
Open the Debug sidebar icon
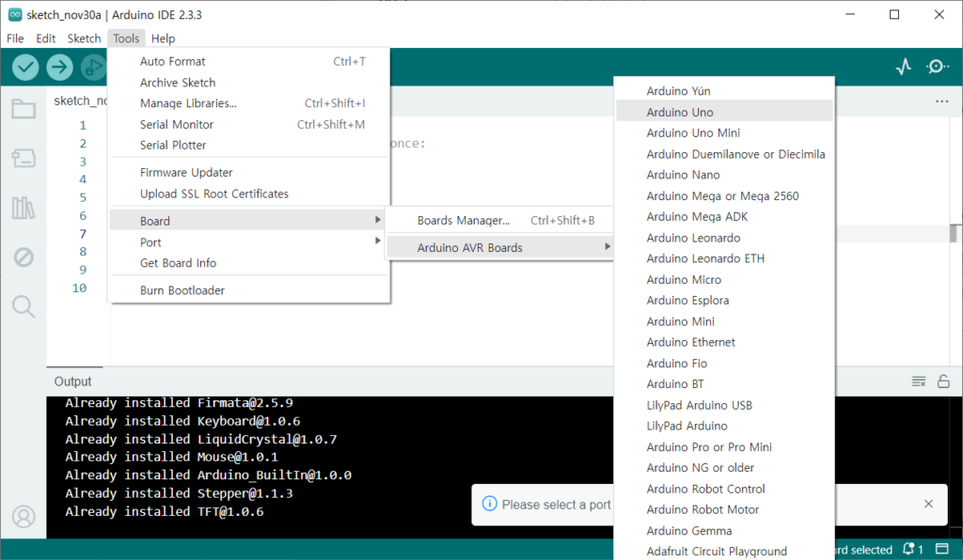tap(24, 257)
